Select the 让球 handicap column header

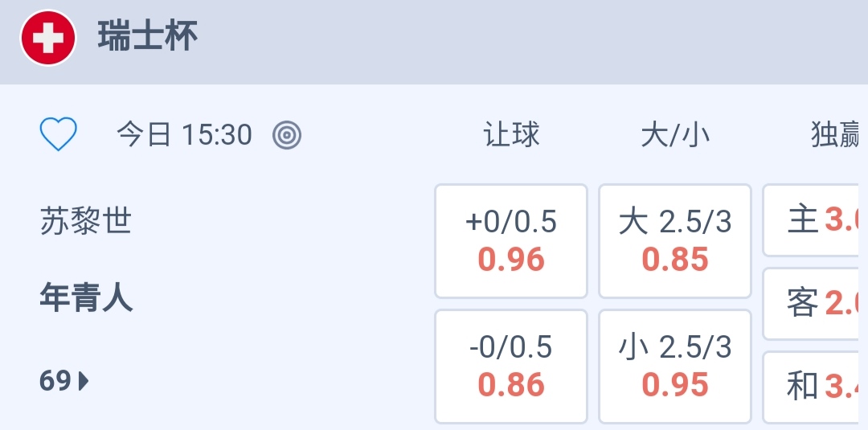[511, 134]
